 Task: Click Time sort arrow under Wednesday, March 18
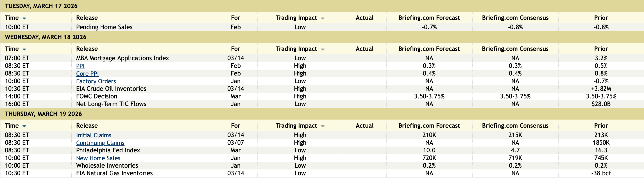[x=24, y=49]
